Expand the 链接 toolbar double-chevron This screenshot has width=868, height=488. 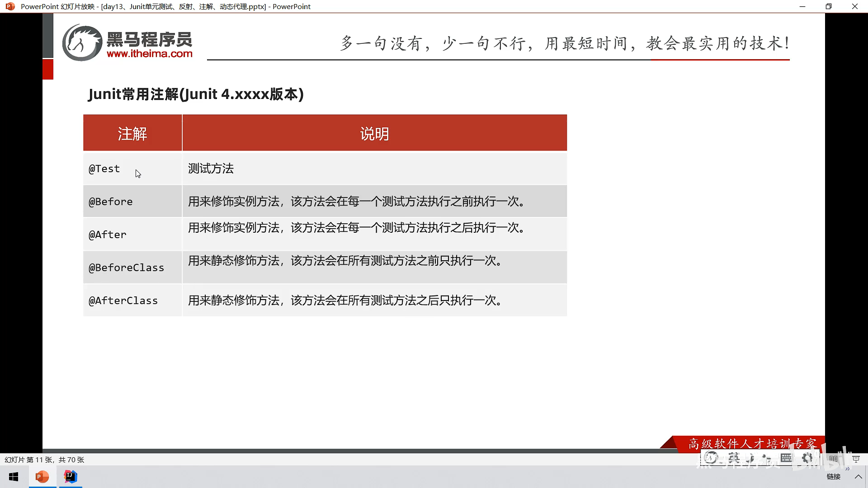[x=847, y=469]
